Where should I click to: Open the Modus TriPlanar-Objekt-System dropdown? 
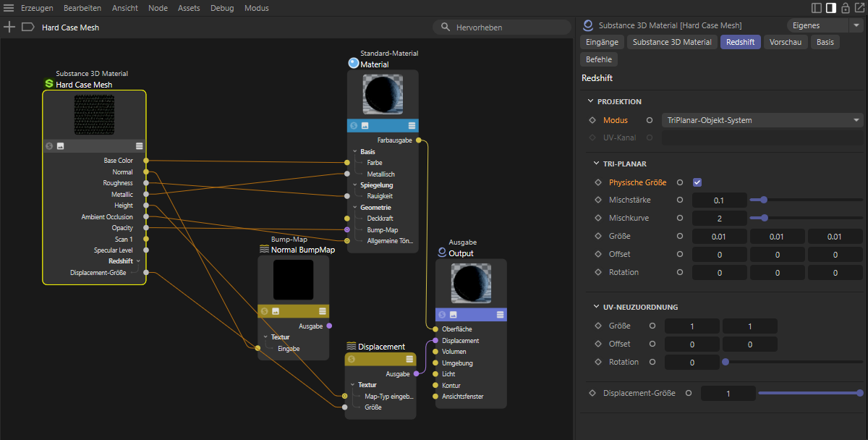click(x=762, y=120)
